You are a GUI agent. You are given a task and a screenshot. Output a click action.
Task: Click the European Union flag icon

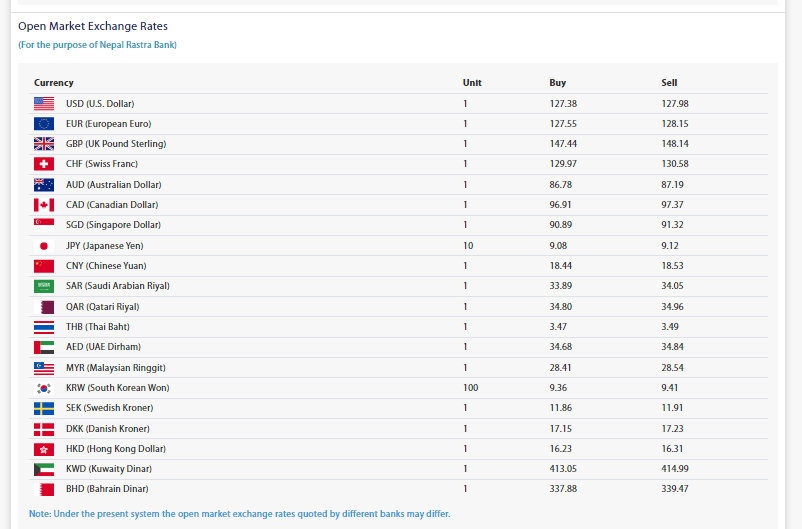click(x=44, y=124)
